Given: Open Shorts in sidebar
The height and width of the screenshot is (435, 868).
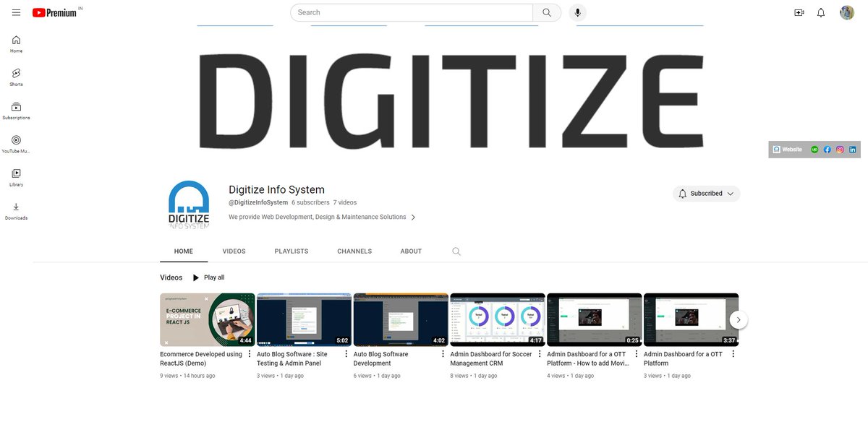Looking at the screenshot, I should 16,77.
